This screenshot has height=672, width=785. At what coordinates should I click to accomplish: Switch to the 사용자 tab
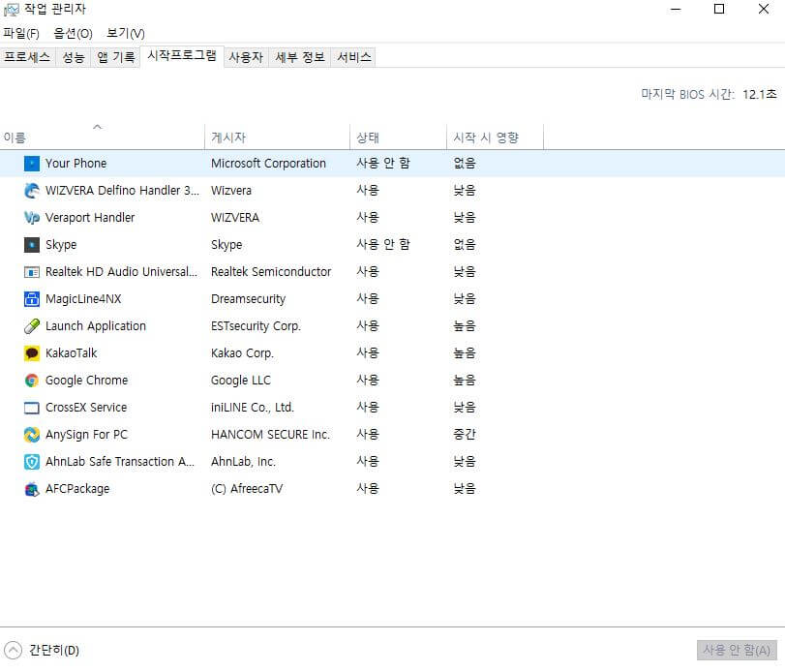point(246,57)
